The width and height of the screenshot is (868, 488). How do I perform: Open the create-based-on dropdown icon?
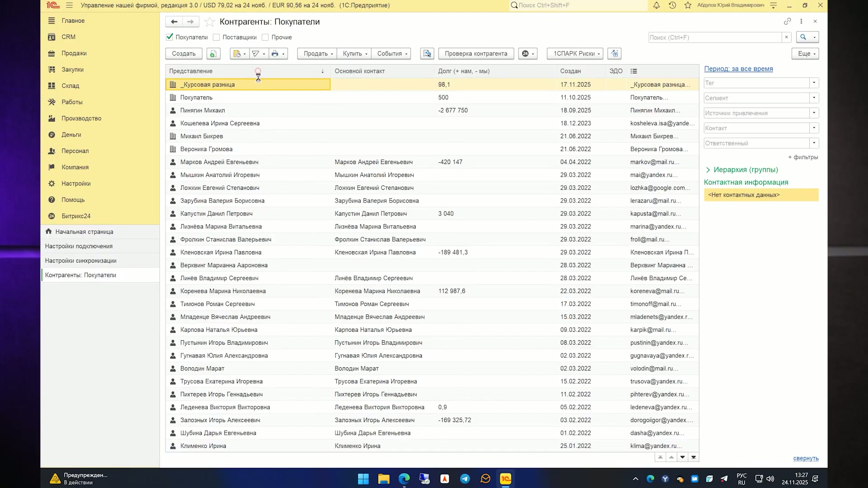(x=239, y=54)
